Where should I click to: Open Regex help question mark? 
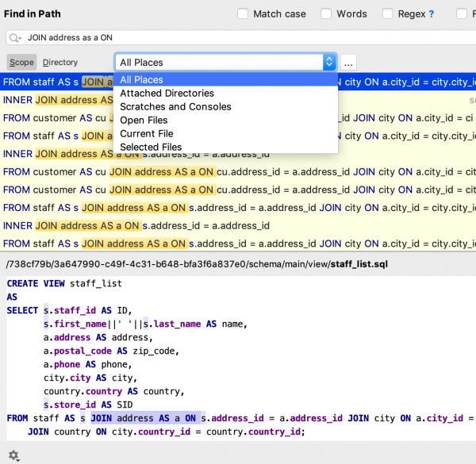(432, 13)
